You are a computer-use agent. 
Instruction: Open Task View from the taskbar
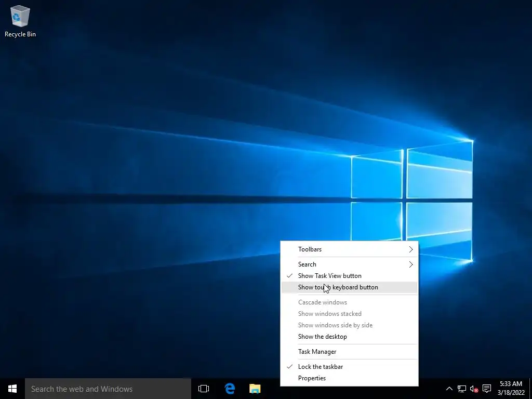click(x=204, y=389)
